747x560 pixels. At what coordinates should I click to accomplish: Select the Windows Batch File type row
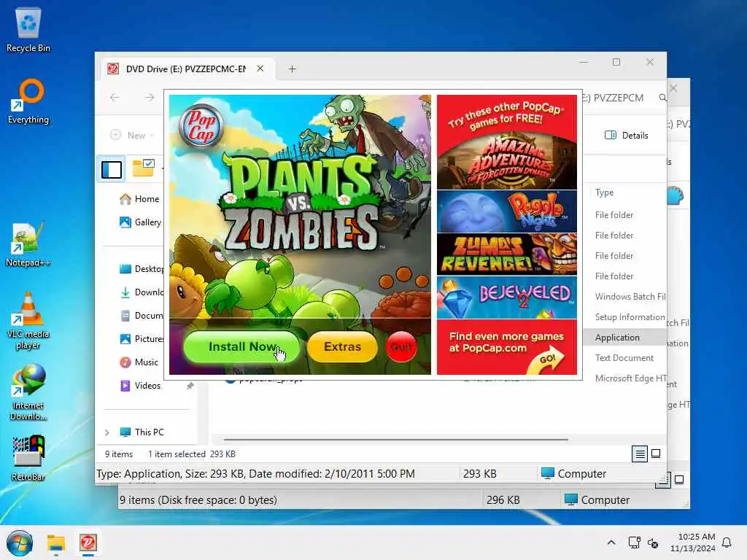click(629, 297)
